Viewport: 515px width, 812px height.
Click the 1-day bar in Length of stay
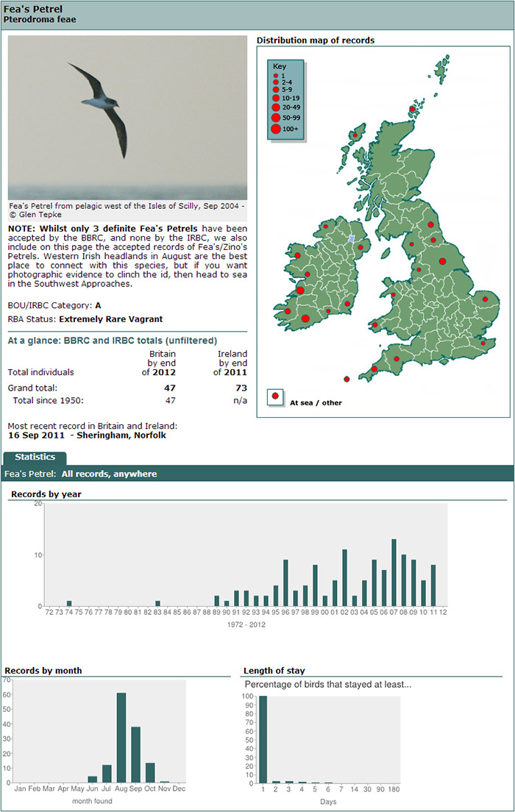coord(263,738)
